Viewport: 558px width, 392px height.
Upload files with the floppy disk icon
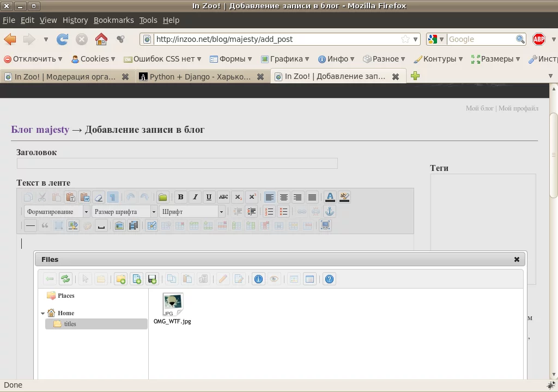[153, 279]
